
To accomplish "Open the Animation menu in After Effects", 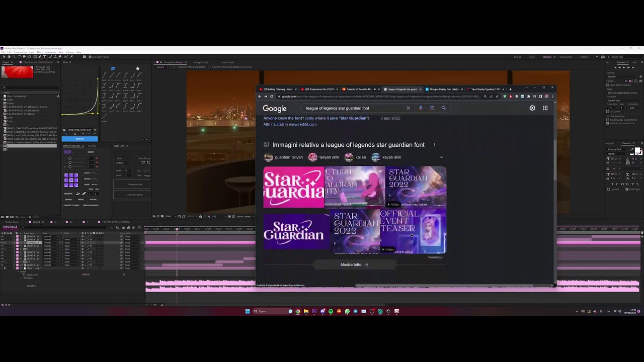I will coord(51,52).
